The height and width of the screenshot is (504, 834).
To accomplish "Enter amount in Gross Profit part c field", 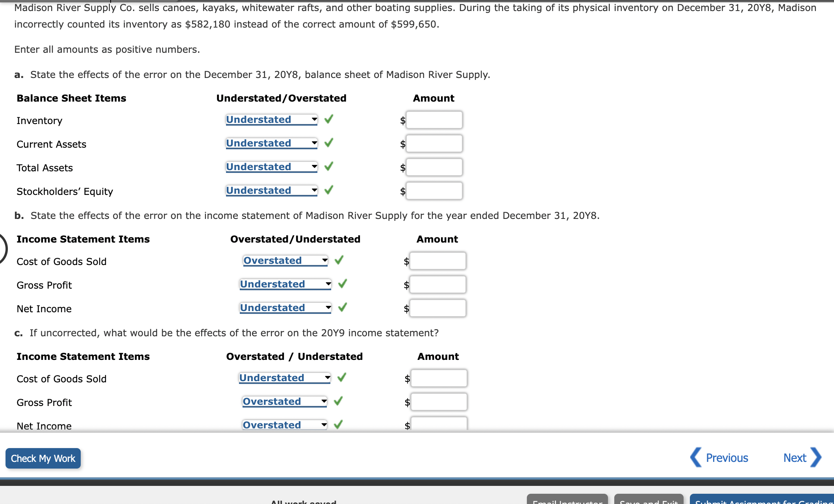I will pos(437,401).
